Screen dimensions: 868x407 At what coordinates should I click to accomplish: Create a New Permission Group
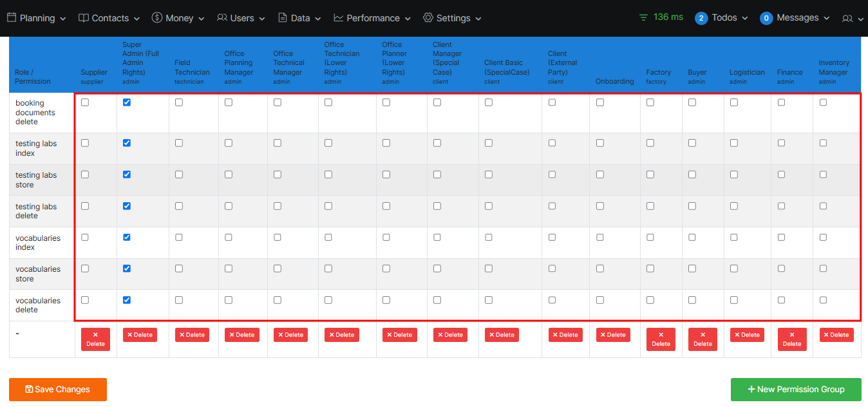pos(796,390)
